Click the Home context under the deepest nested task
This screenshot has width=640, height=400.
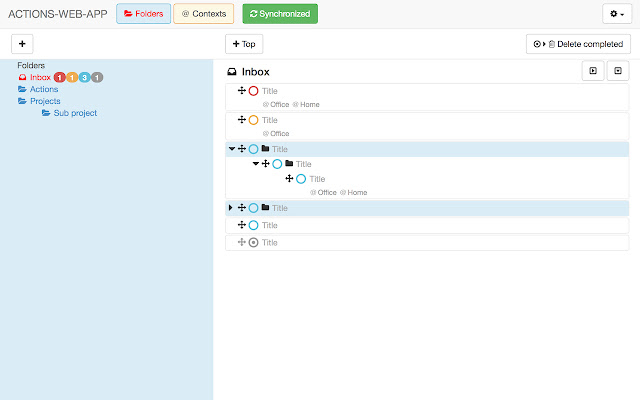[353, 192]
